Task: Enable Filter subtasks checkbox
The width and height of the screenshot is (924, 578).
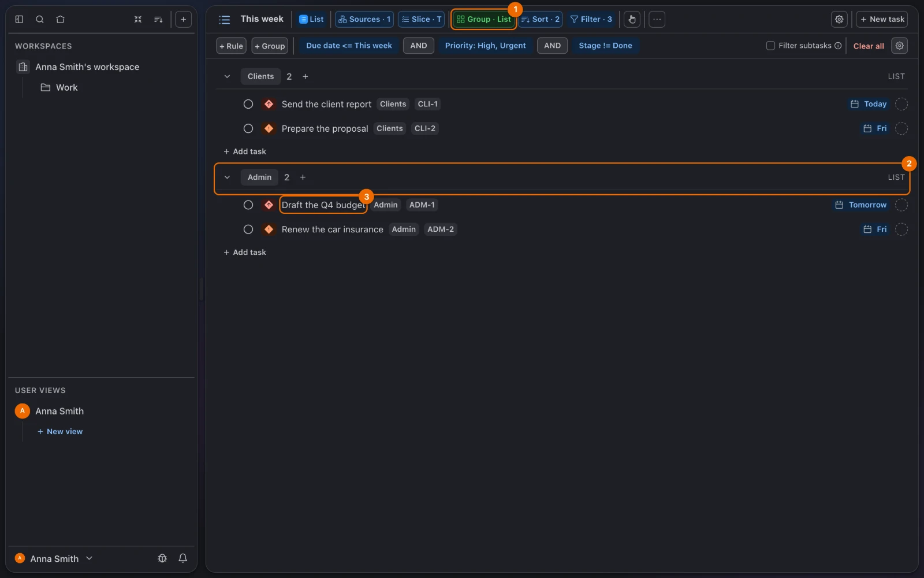Action: [770, 46]
